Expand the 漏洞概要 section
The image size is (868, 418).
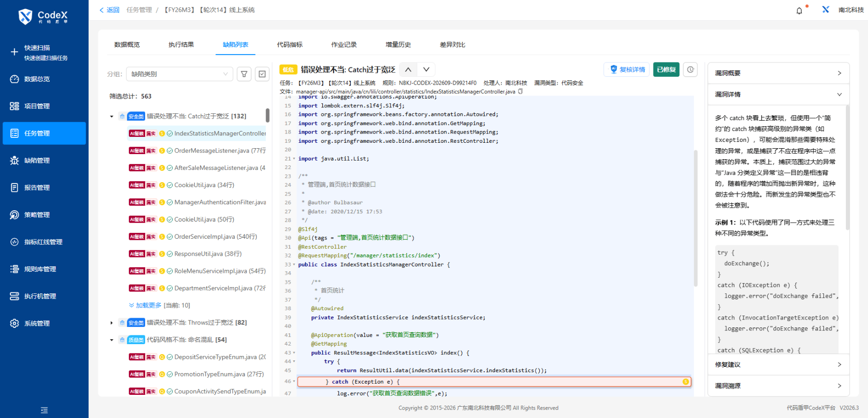[778, 73]
